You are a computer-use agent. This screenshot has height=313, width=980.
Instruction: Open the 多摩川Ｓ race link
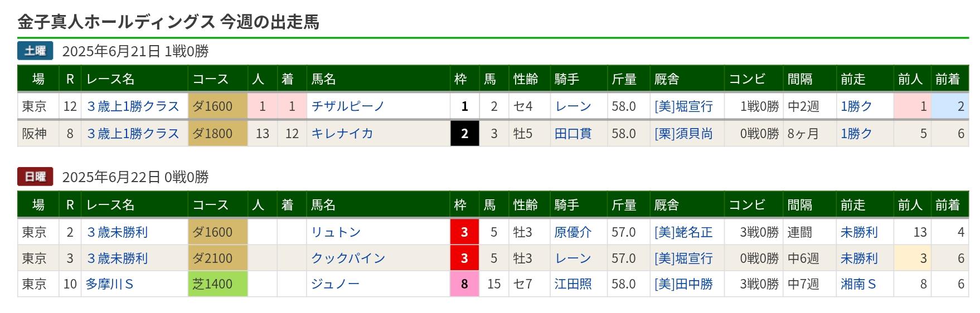pos(110,284)
